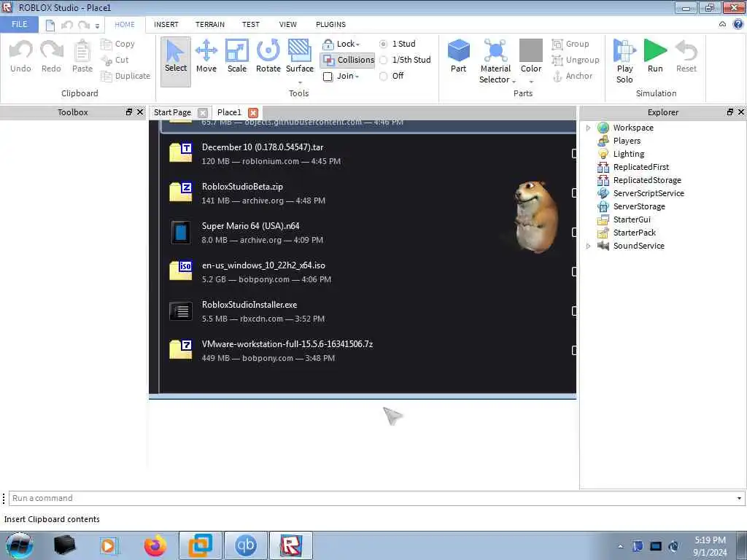The width and height of the screenshot is (747, 560).
Task: Click the Group parts button
Action: click(570, 44)
